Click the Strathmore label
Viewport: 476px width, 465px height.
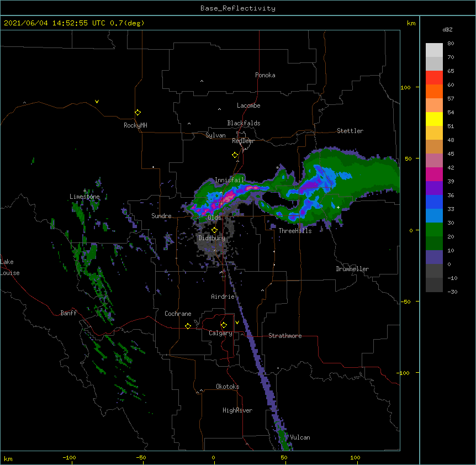(x=285, y=336)
